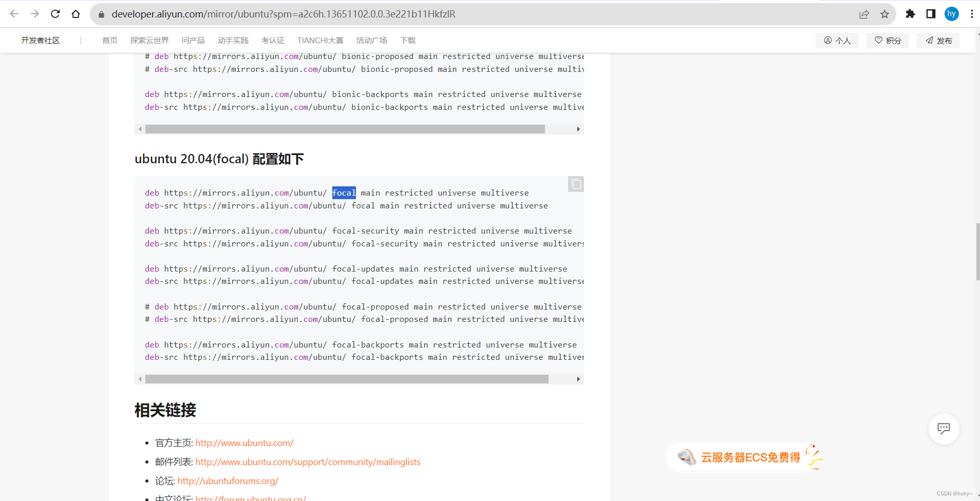Open the feedback chat bubble
The height and width of the screenshot is (501, 980).
[944, 429]
